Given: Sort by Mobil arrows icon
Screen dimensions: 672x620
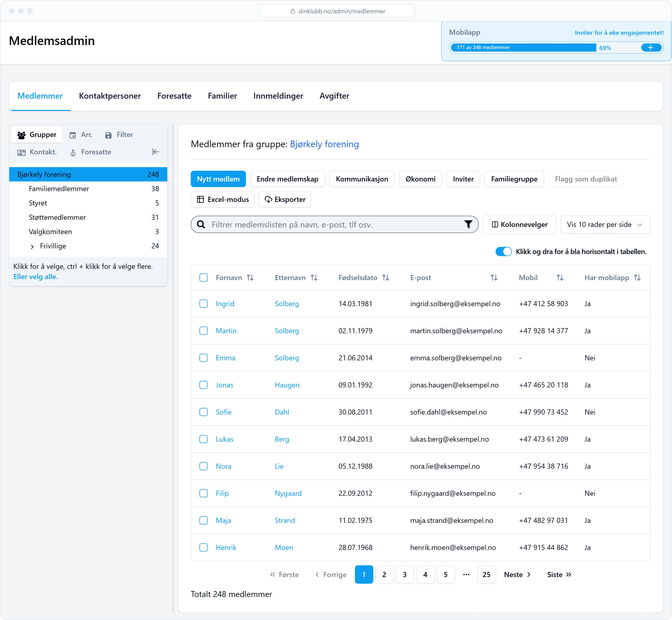Looking at the screenshot, I should 559,278.
